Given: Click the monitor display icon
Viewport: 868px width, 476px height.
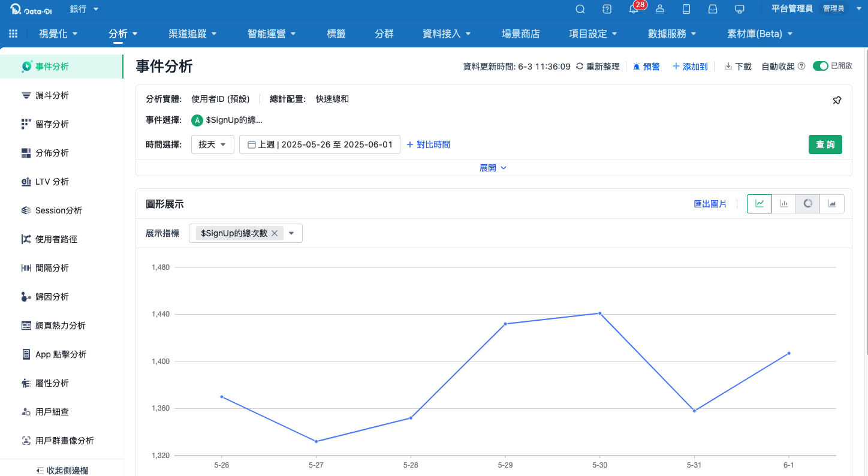Looking at the screenshot, I should [739, 9].
